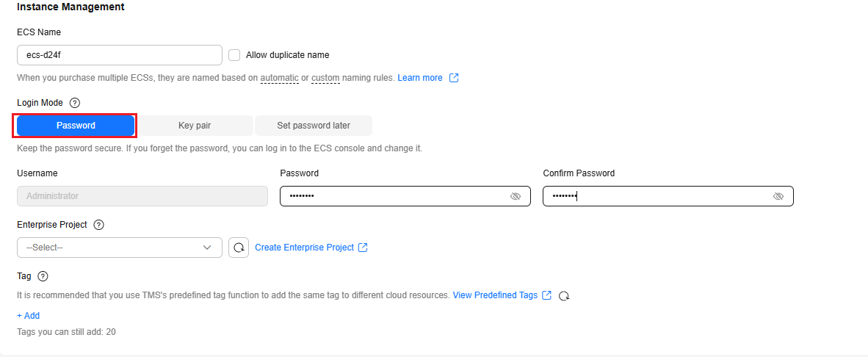Choose Set password later option
Viewport: 868px width, 357px height.
click(x=314, y=126)
